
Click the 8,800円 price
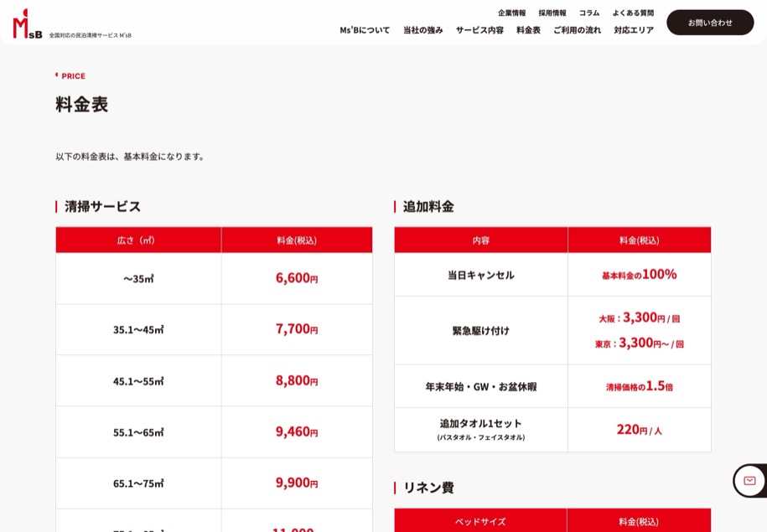[x=297, y=380]
